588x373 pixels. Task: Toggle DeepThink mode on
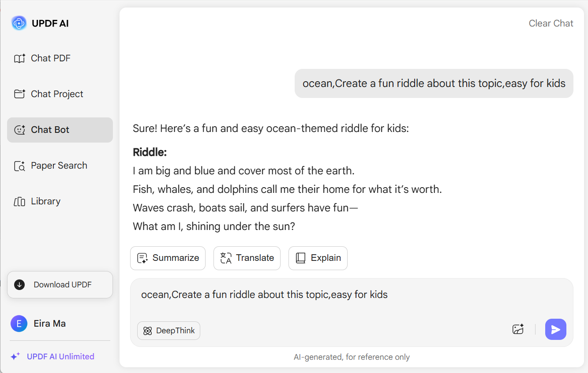coord(169,331)
